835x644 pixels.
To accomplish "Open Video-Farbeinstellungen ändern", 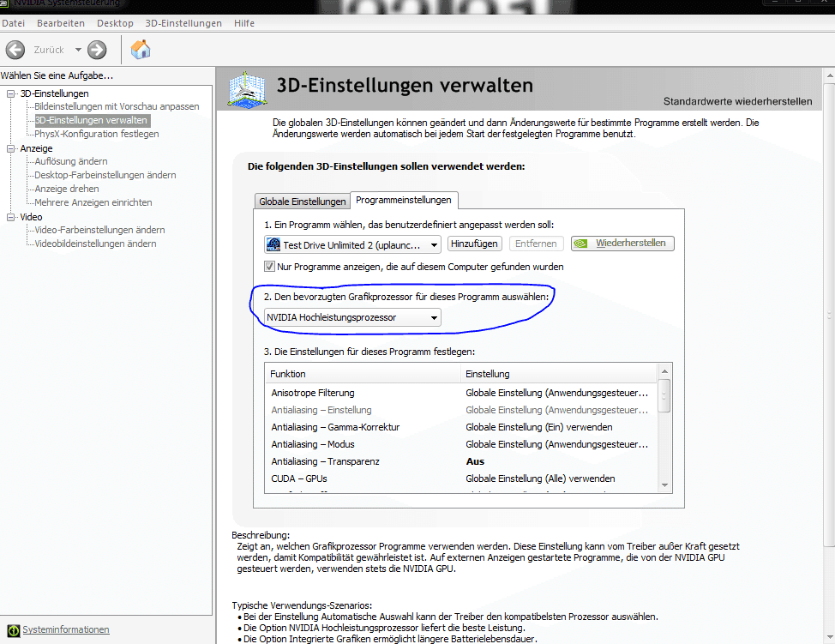I will [99, 230].
